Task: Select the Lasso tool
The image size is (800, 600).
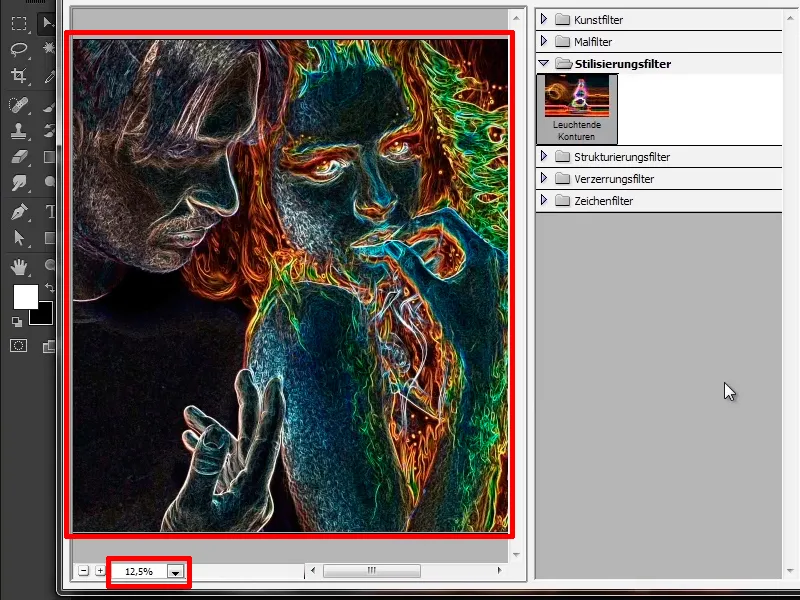Action: point(19,49)
